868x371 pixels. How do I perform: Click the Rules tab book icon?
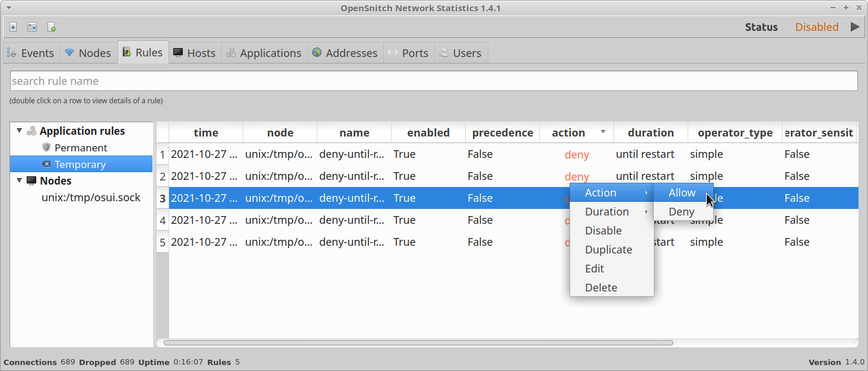tap(126, 52)
